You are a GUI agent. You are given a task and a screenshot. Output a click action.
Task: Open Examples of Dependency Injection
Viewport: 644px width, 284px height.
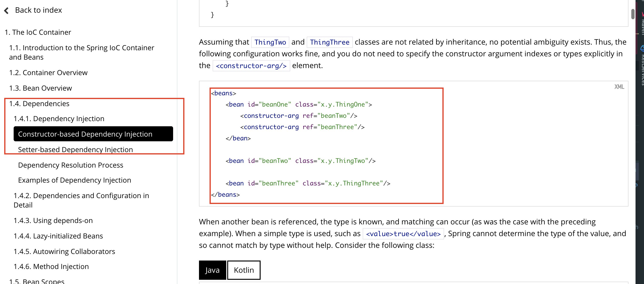tap(75, 180)
